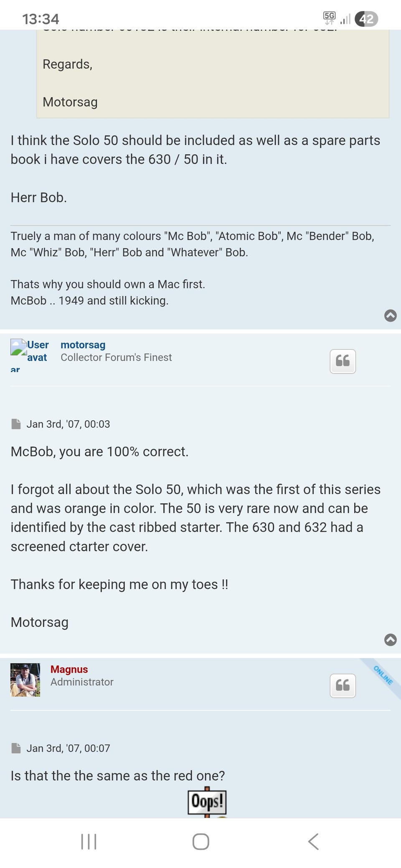Jump to top from Herr Bob's post arrow

[390, 315]
